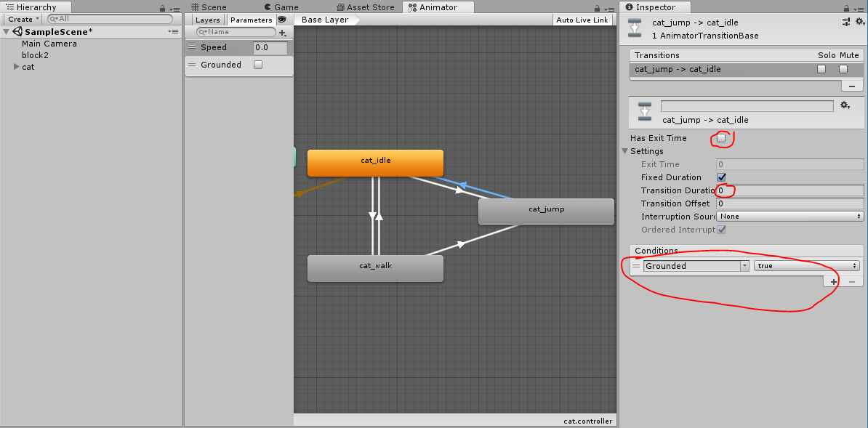Toggle Solo checkbox for cat_jump -> cat_idle
The height and width of the screenshot is (428, 868).
tap(821, 69)
